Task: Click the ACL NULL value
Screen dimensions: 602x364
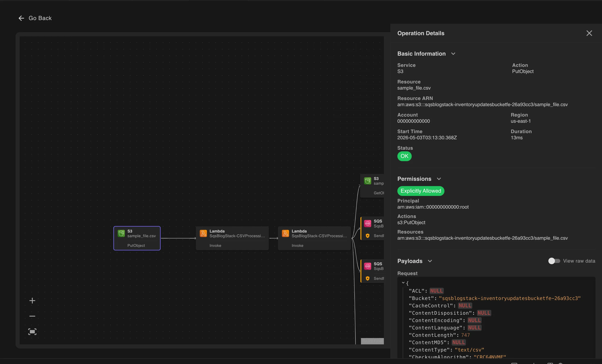Action: tap(436, 291)
